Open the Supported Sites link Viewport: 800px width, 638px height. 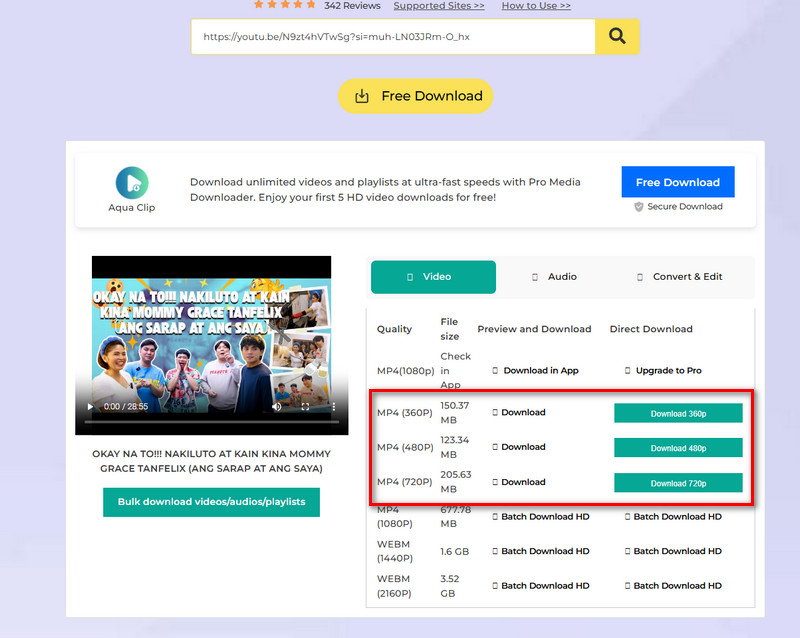(438, 6)
